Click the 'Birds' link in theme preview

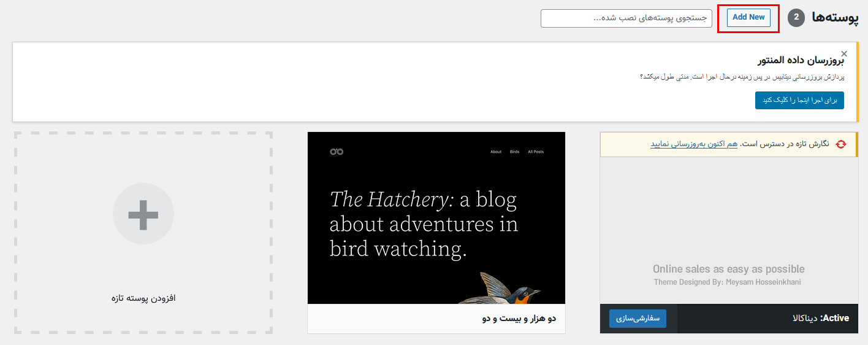[514, 152]
